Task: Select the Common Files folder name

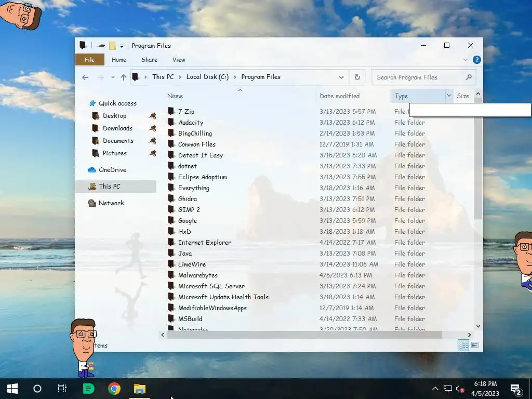Action: tap(197, 144)
